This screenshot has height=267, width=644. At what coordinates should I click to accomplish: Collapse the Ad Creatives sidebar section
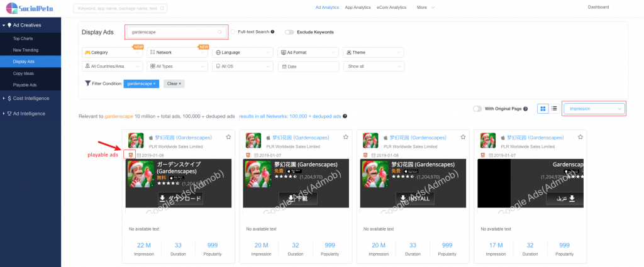tap(30, 25)
